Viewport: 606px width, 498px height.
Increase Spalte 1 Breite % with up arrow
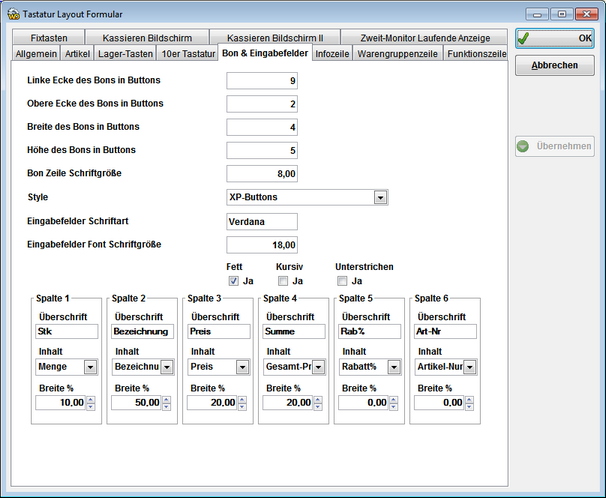point(90,399)
